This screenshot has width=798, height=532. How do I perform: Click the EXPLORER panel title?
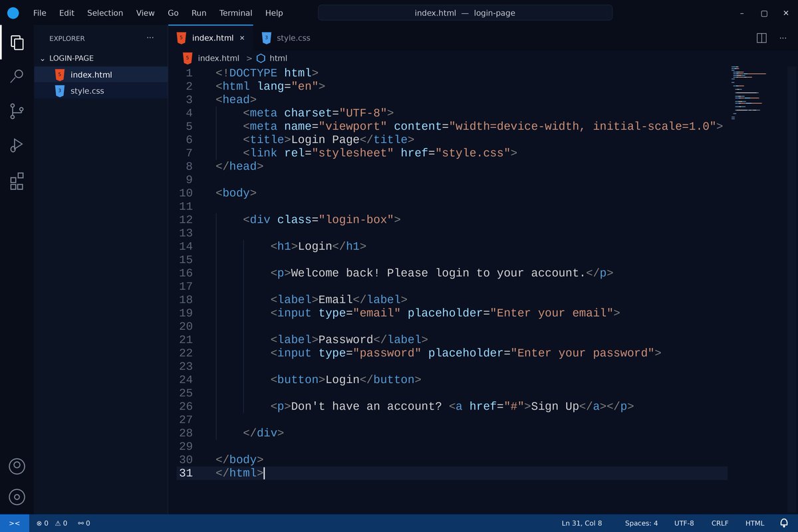(x=67, y=39)
